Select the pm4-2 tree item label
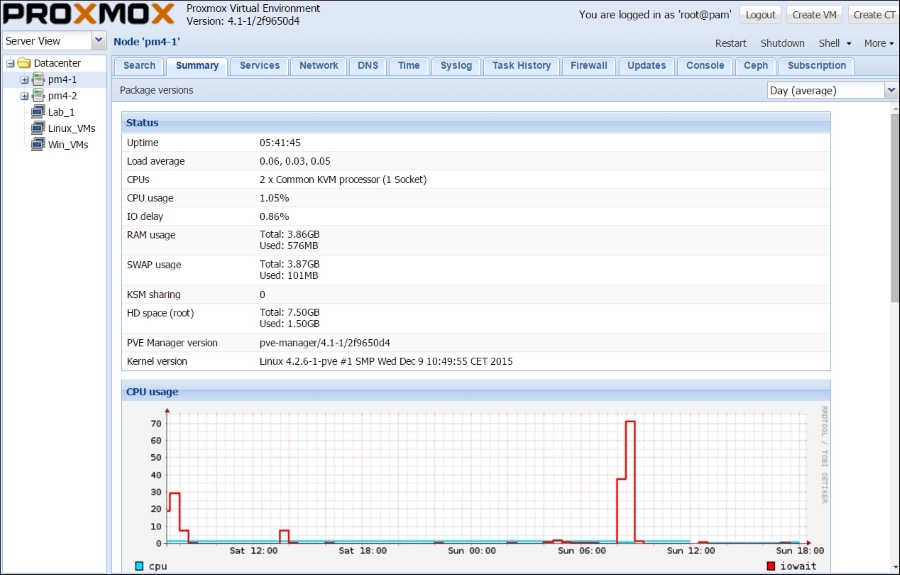 63,96
